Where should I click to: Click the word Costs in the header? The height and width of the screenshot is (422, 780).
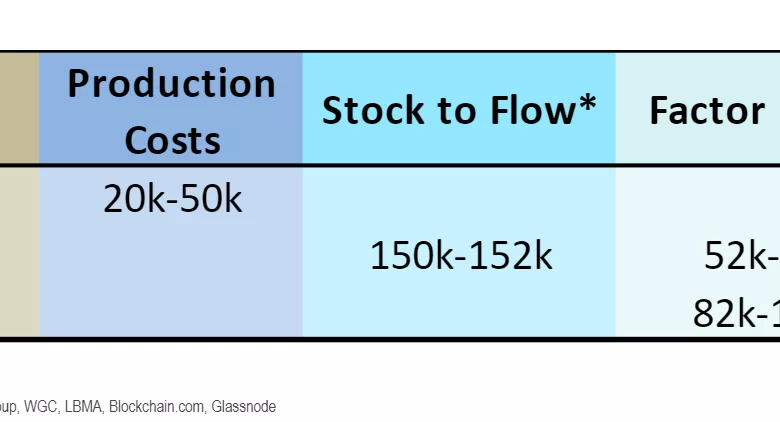[172, 139]
